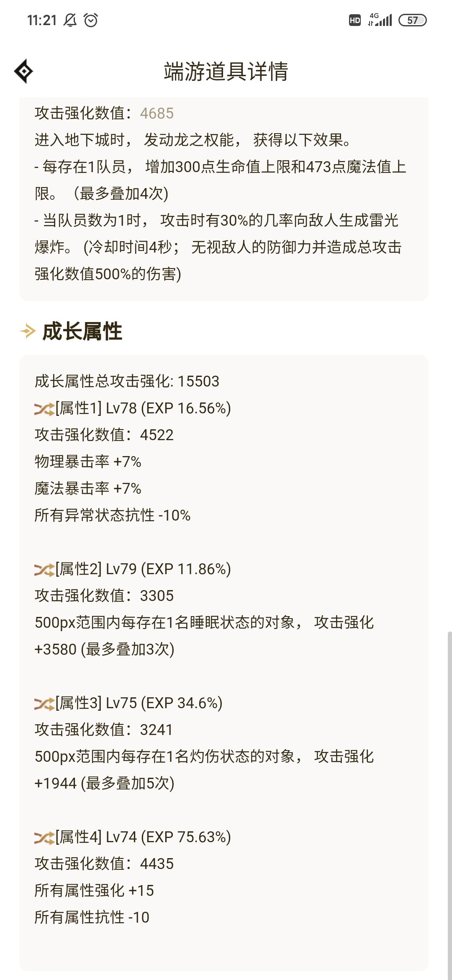Viewport: 452px width, 980px height.
Task: Tap the 攻击强化数值 4685 value
Action: [157, 113]
